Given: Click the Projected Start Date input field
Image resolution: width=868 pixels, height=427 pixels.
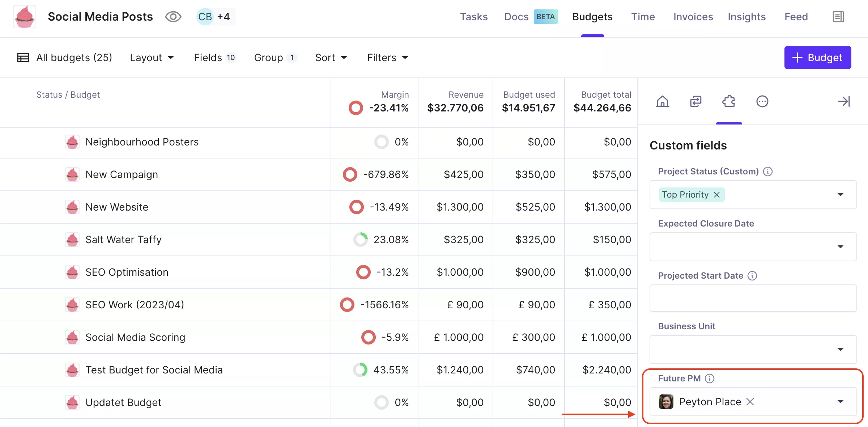Looking at the screenshot, I should point(753,298).
